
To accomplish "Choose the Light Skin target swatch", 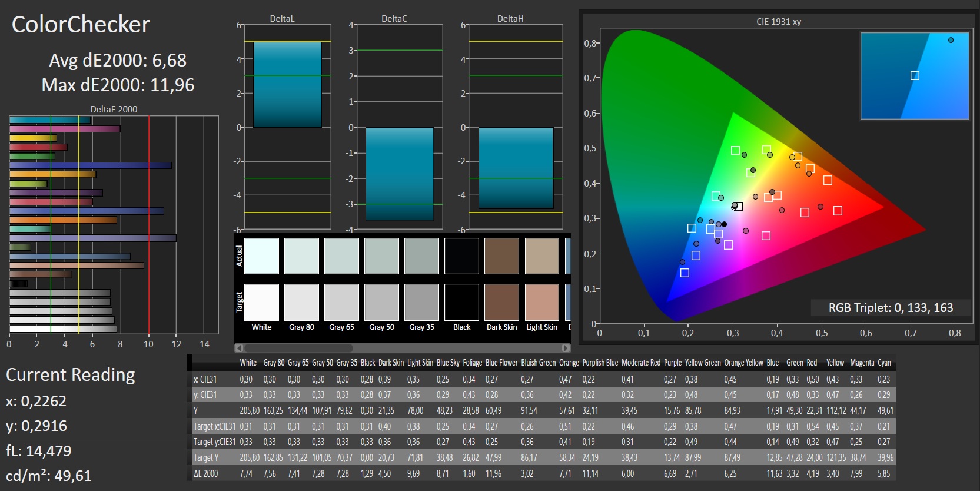I will (x=542, y=302).
